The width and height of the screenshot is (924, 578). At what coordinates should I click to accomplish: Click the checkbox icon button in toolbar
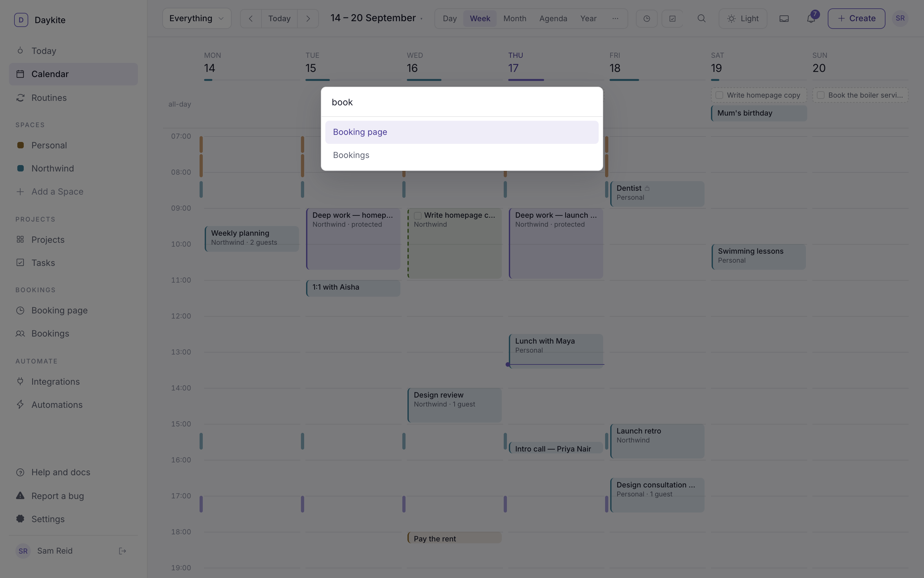[672, 18]
